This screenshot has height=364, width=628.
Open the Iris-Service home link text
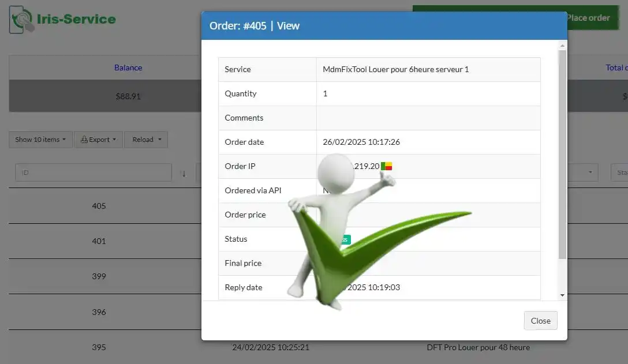pyautogui.click(x=76, y=19)
